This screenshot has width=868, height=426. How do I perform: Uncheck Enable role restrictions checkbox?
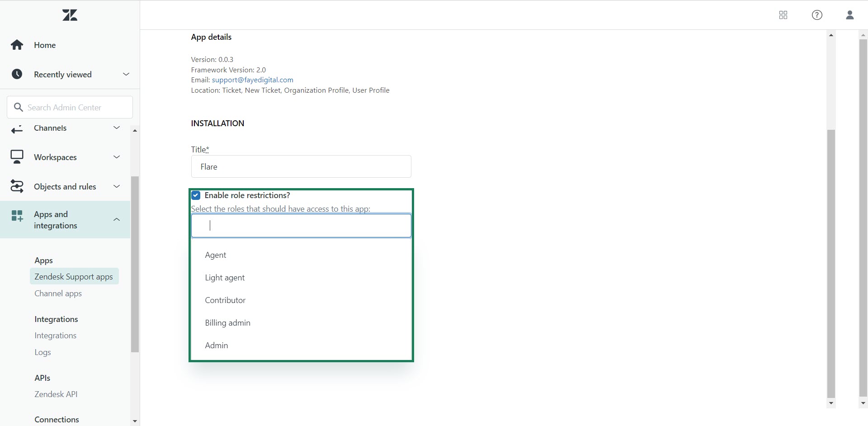pos(196,195)
